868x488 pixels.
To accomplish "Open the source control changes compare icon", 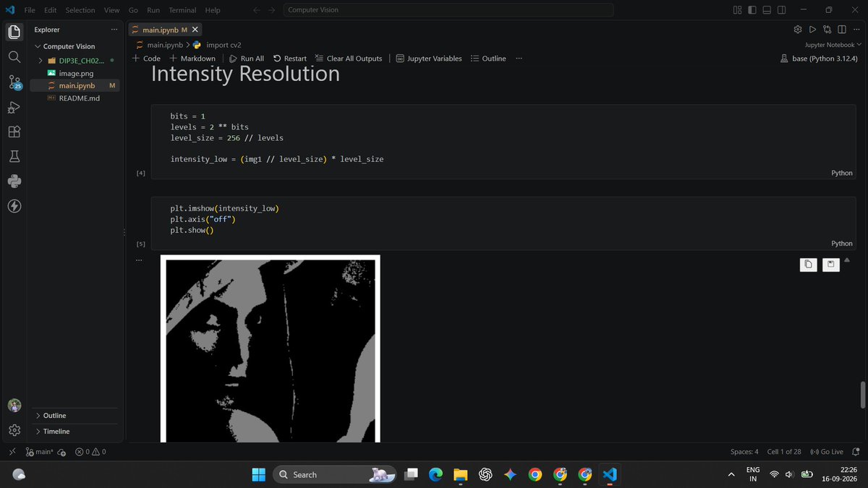I will tap(827, 30).
